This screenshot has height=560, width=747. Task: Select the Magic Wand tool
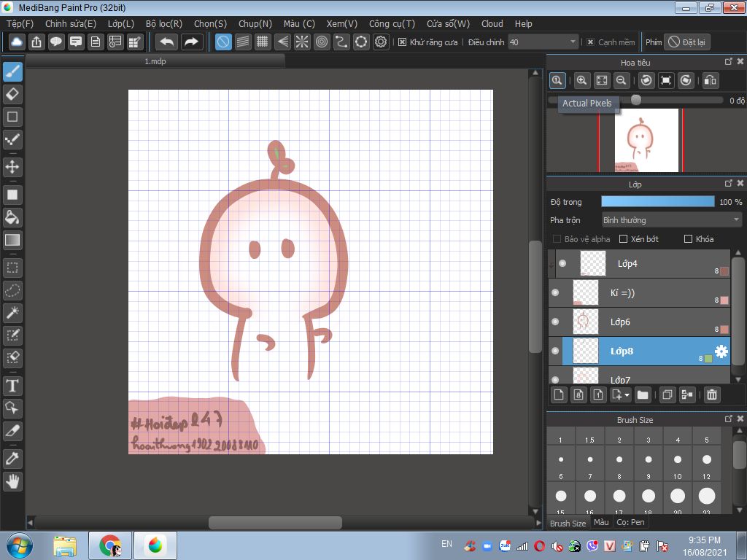click(12, 313)
